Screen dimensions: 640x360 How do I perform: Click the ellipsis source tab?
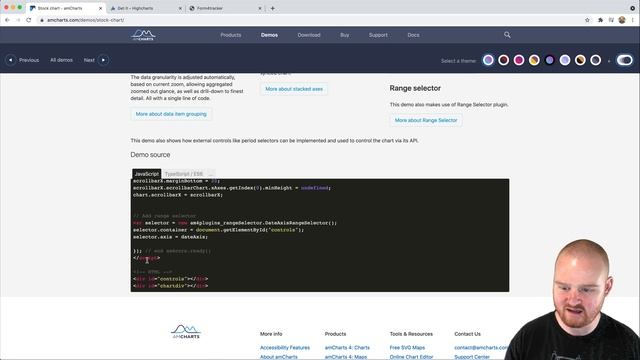click(211, 174)
